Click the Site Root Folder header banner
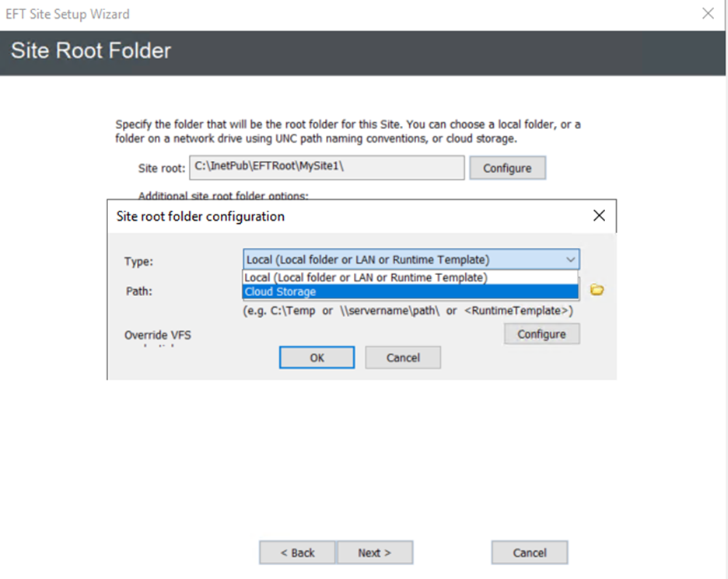The image size is (728, 579). click(90, 50)
